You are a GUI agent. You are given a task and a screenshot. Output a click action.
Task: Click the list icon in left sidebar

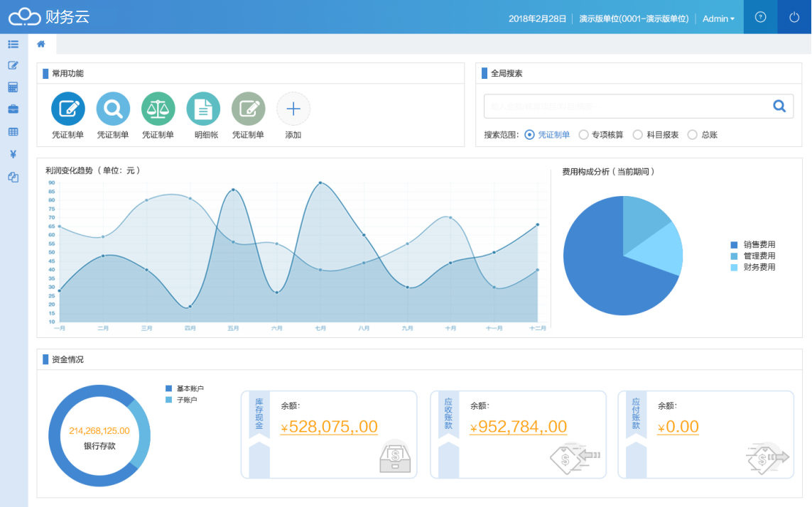coord(13,44)
